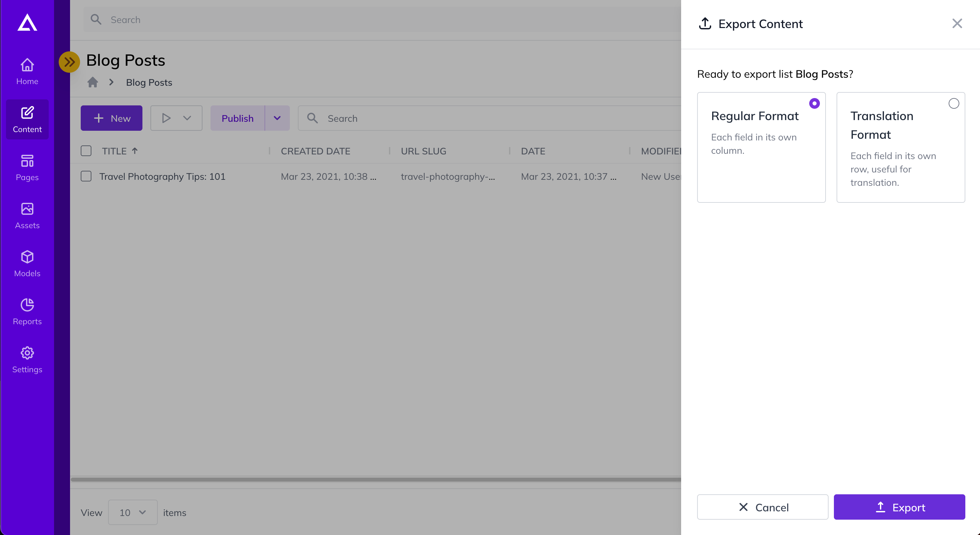
Task: Click the sort arrow next to TITLE
Action: pos(135,151)
